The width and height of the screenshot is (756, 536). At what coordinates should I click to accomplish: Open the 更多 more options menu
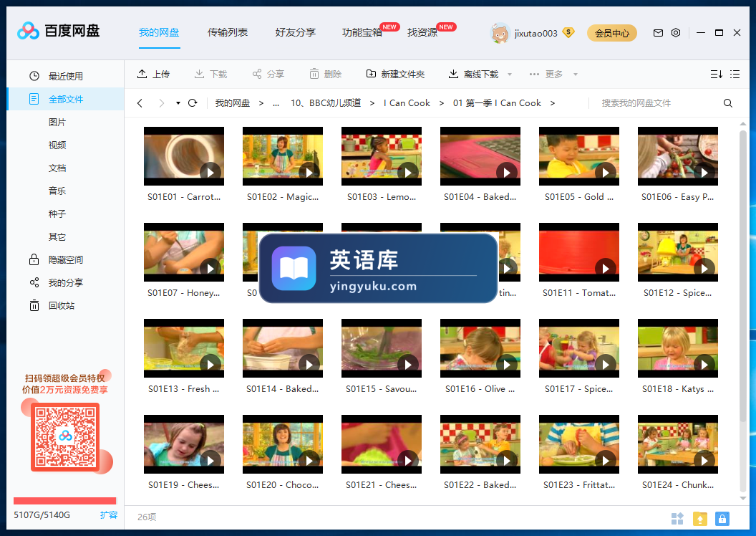click(546, 74)
